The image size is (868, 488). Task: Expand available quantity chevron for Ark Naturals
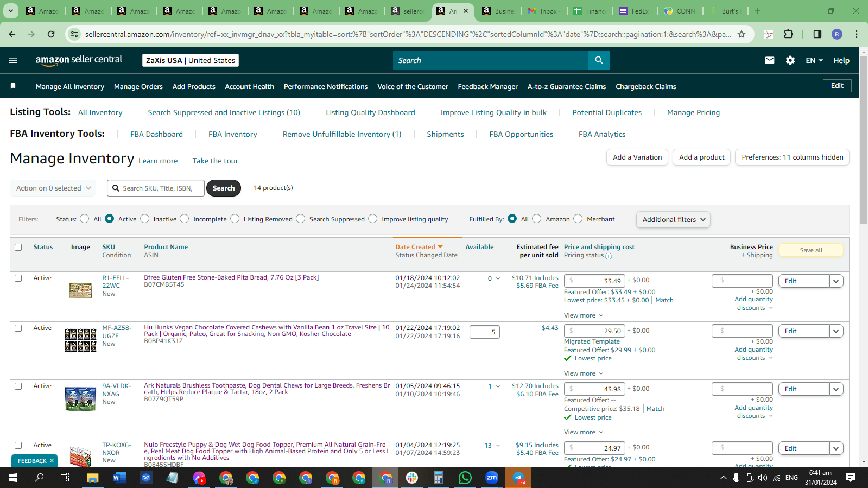(498, 386)
